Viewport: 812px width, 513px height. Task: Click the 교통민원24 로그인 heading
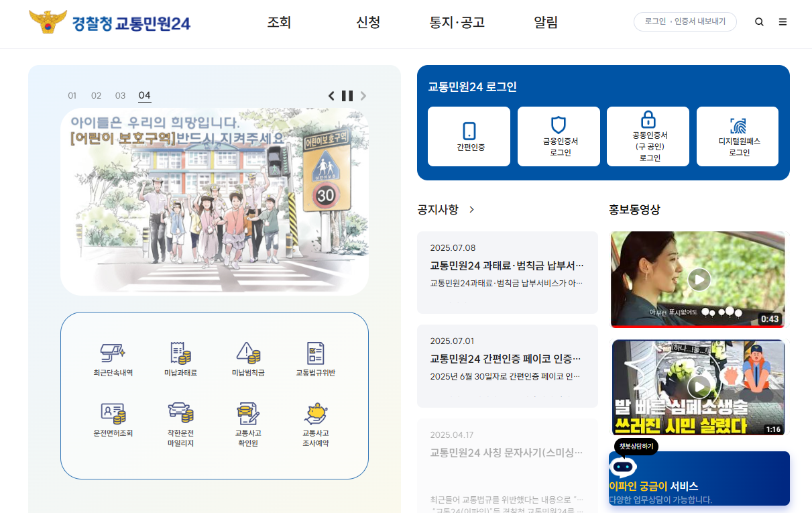coord(472,87)
